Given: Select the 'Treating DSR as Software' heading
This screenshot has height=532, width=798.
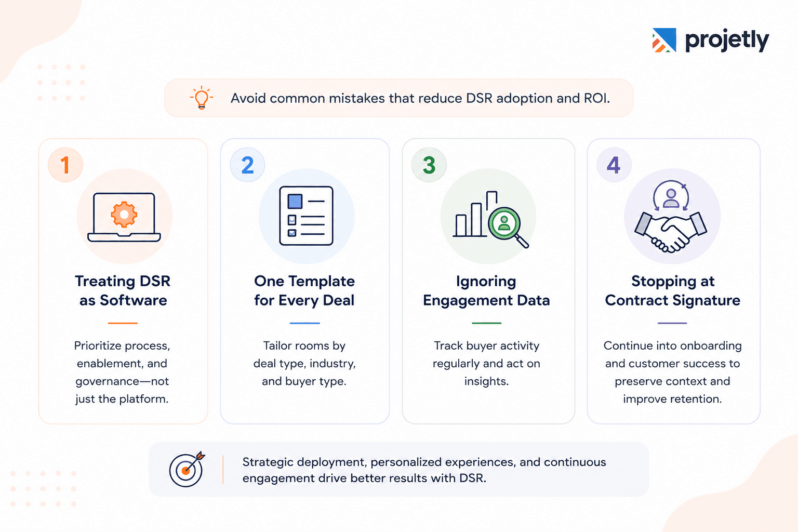Looking at the screenshot, I should click(123, 290).
